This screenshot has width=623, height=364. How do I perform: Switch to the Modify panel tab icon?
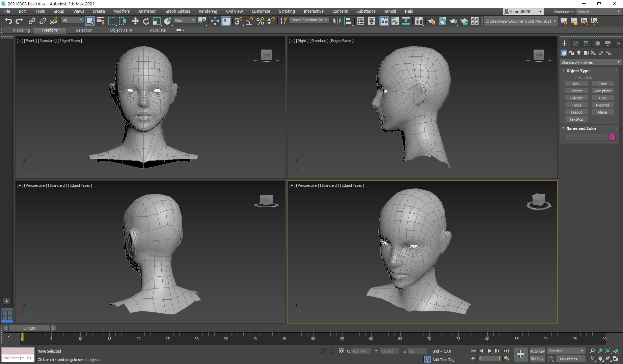pyautogui.click(x=575, y=43)
